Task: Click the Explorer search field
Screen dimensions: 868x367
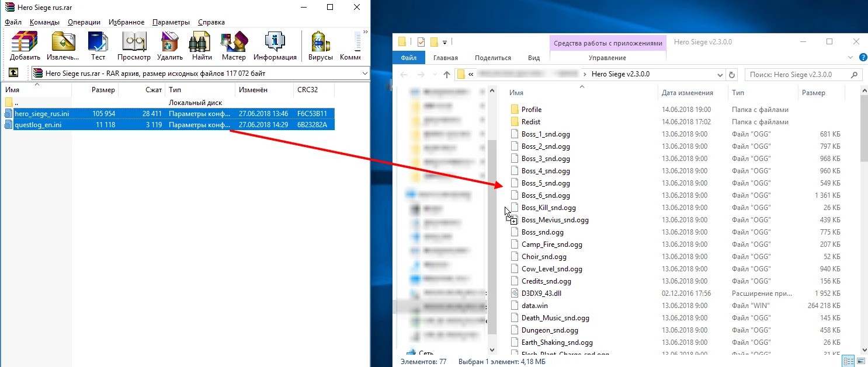Action: click(803, 75)
